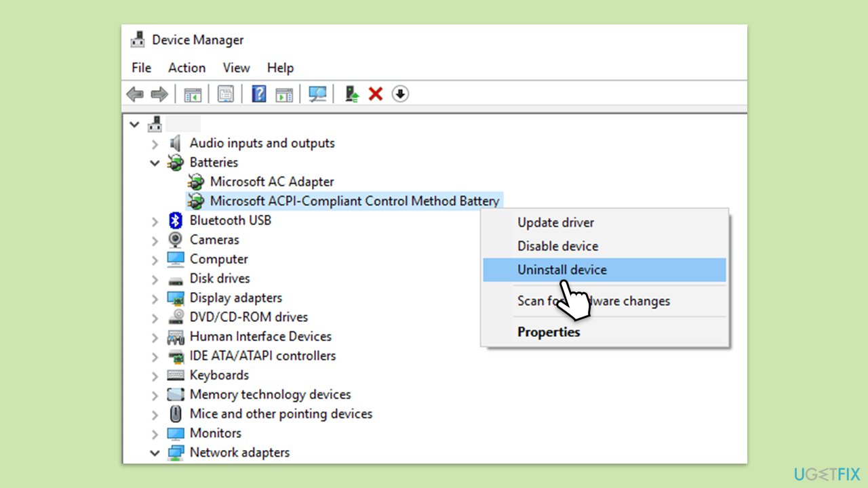The width and height of the screenshot is (868, 488).
Task: Click the blue Help question mark icon
Action: click(259, 94)
